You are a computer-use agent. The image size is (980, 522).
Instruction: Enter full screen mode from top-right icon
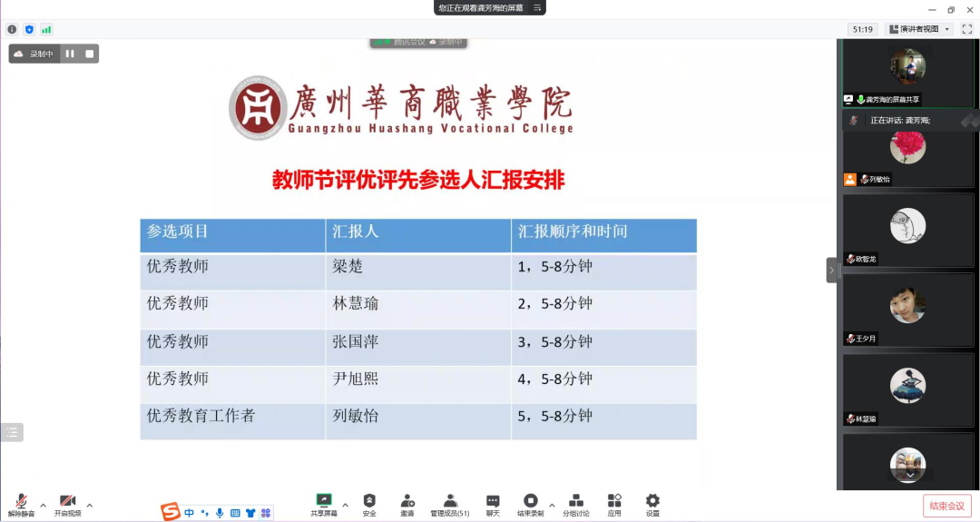click(x=966, y=29)
